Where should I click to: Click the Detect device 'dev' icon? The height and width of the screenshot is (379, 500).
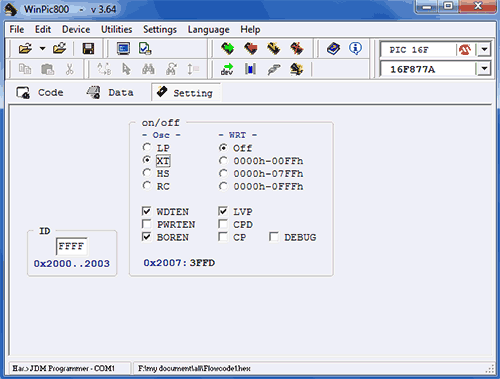[227, 69]
